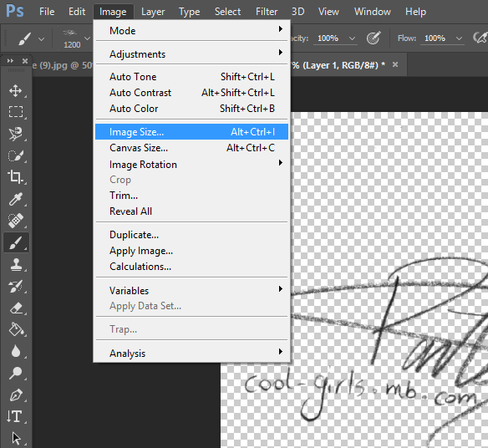Open the Filter menu

tap(267, 12)
